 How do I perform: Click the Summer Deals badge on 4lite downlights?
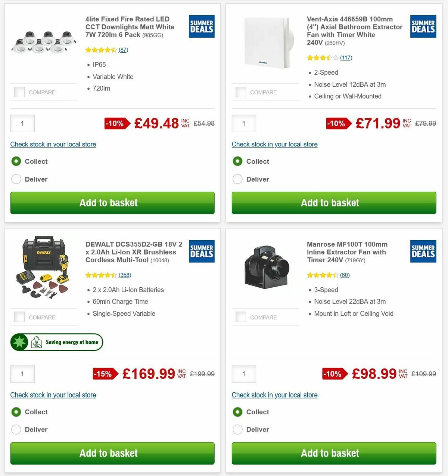(201, 27)
